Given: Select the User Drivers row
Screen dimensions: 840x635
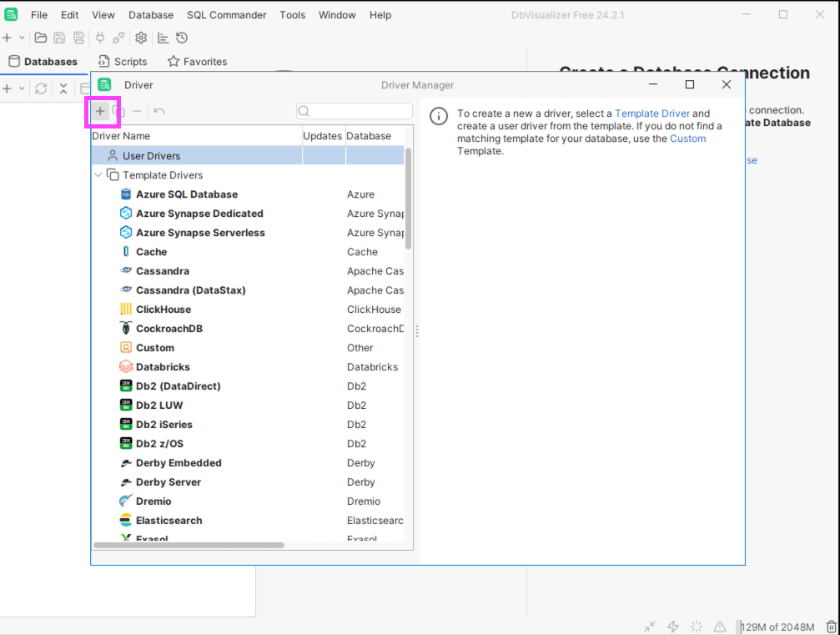Looking at the screenshot, I should (151, 156).
